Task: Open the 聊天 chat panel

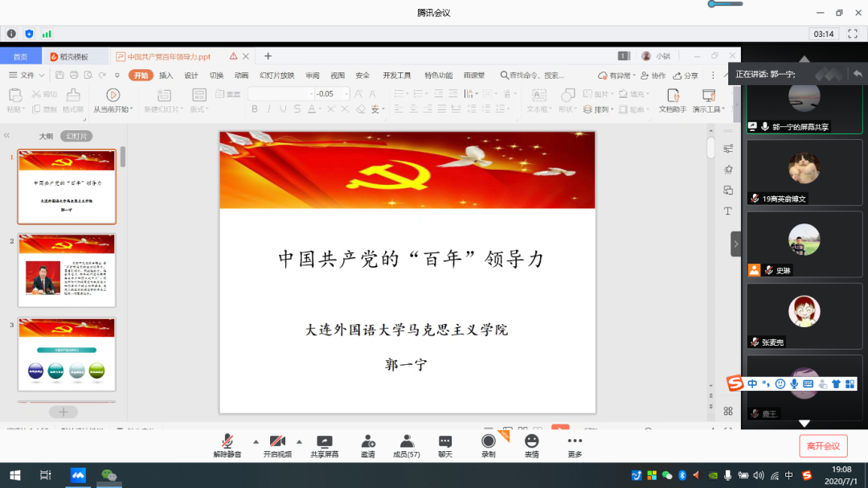Action: coord(445,444)
